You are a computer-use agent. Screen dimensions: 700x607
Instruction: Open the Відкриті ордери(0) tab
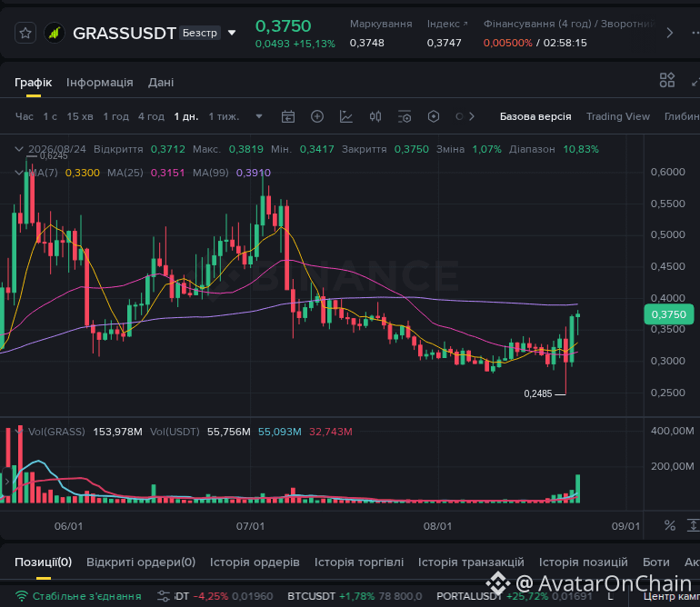pyautogui.click(x=141, y=562)
